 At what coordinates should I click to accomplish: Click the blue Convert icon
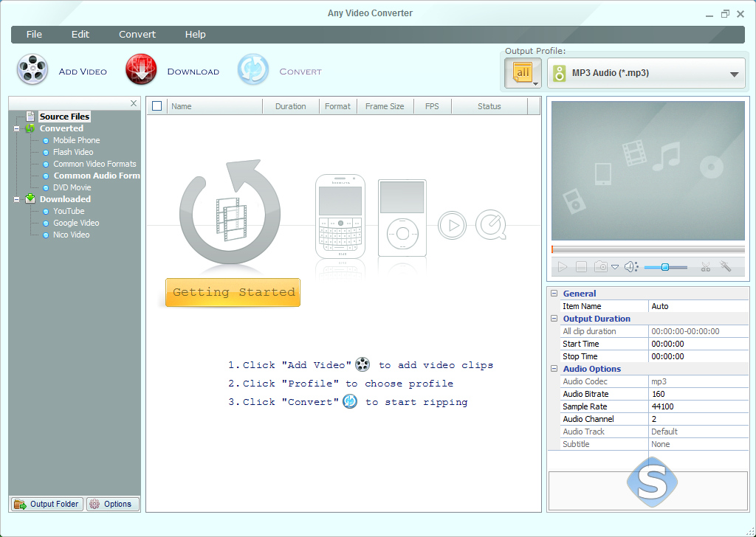click(253, 70)
